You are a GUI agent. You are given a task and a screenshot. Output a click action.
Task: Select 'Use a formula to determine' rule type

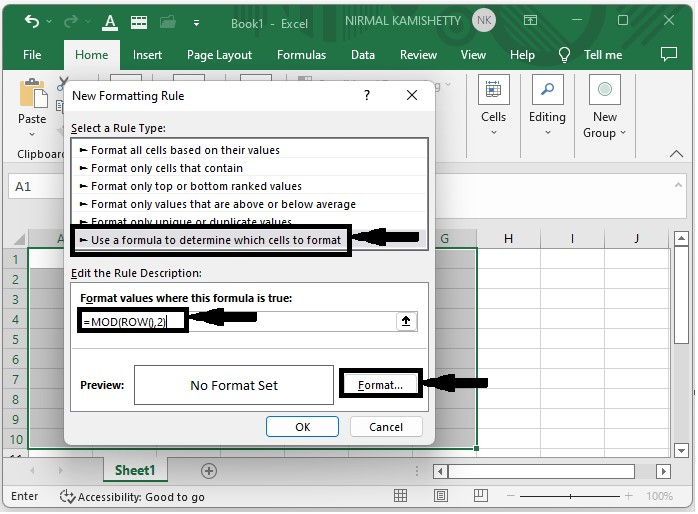pyautogui.click(x=215, y=240)
